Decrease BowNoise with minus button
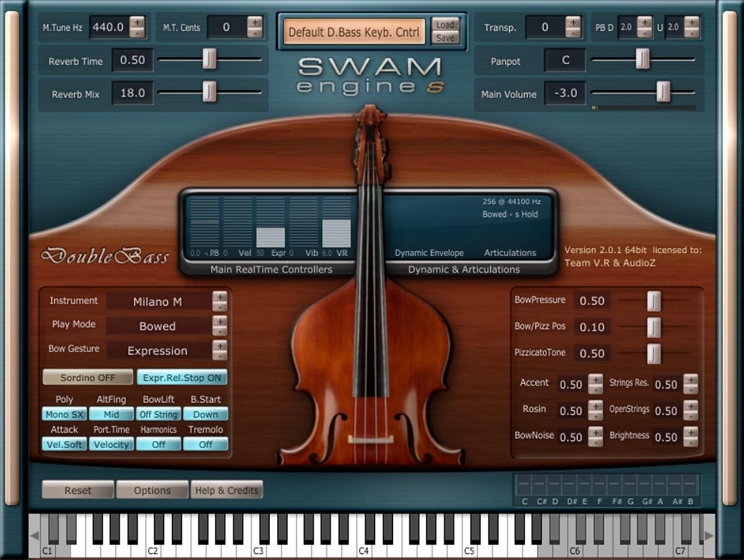This screenshot has width=744, height=560. click(x=595, y=442)
